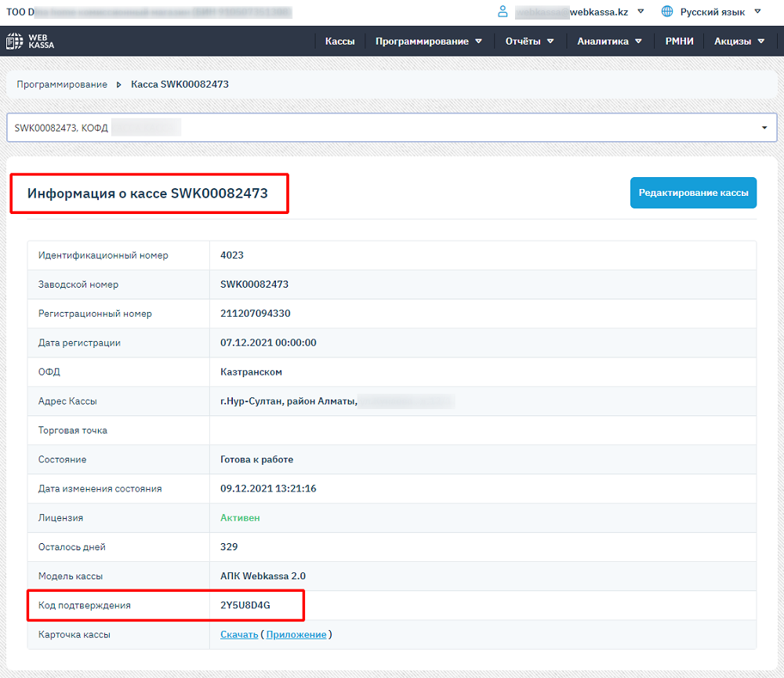
Task: Click the Web Kassa logo icon
Action: point(14,41)
